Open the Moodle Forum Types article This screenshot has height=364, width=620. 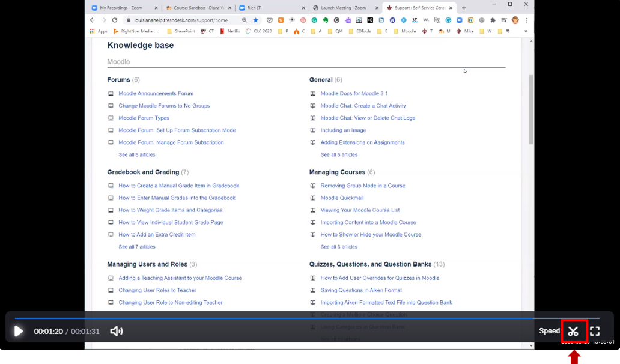point(144,118)
